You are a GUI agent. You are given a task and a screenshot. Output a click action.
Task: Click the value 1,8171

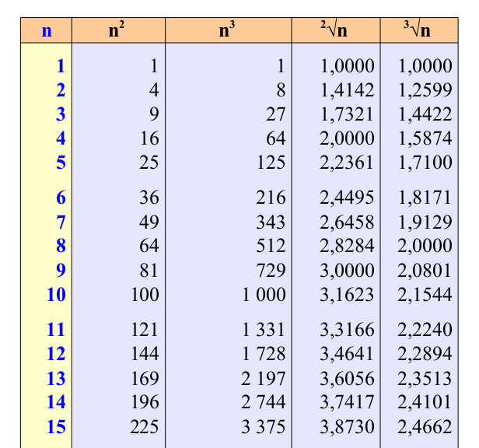pyautogui.click(x=425, y=198)
